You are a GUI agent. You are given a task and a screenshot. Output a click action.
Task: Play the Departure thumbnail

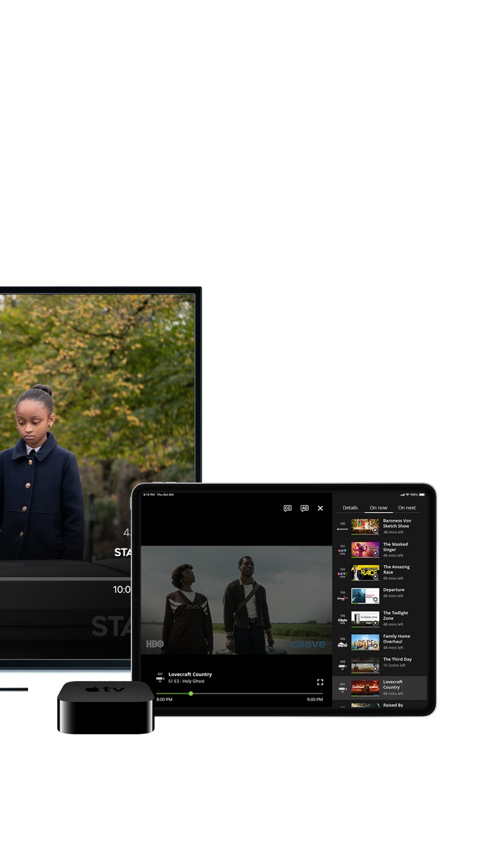click(x=365, y=595)
